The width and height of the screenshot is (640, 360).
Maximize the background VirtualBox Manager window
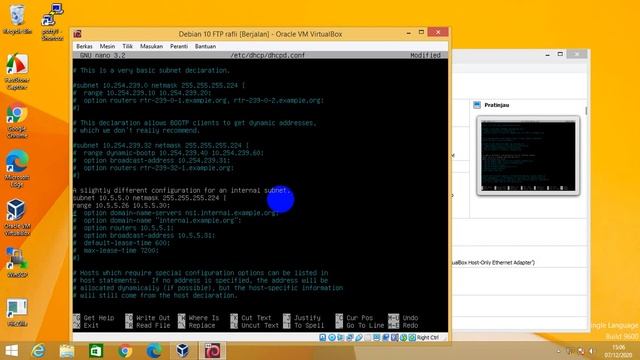click(x=560, y=54)
